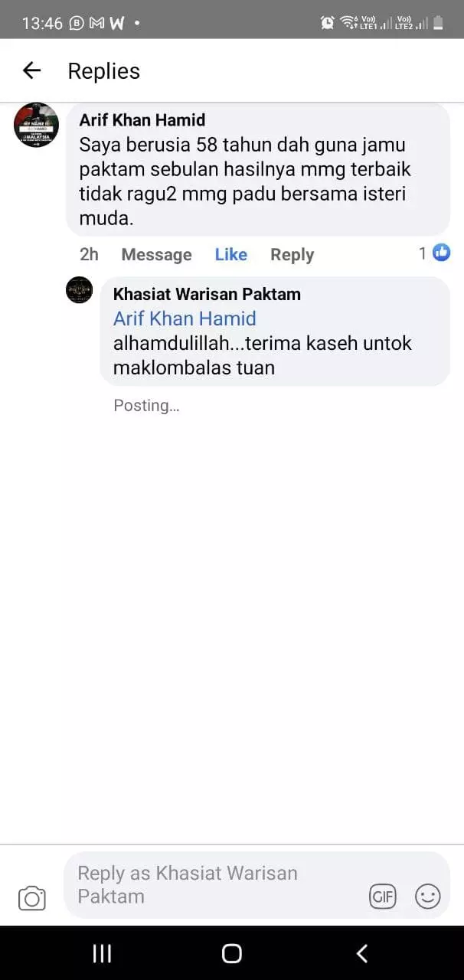Open Arif Khan Hamid's profile picture
The image size is (464, 980).
[x=37, y=125]
